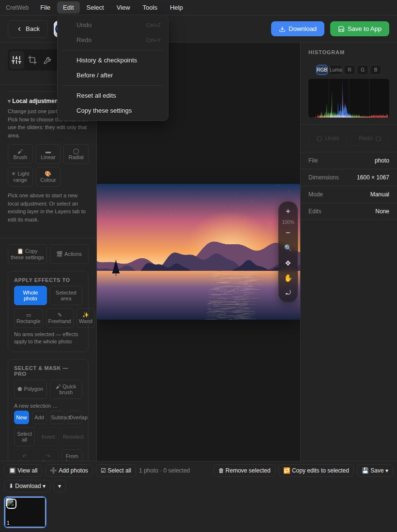Apply effects to Selected area

click(x=66, y=296)
